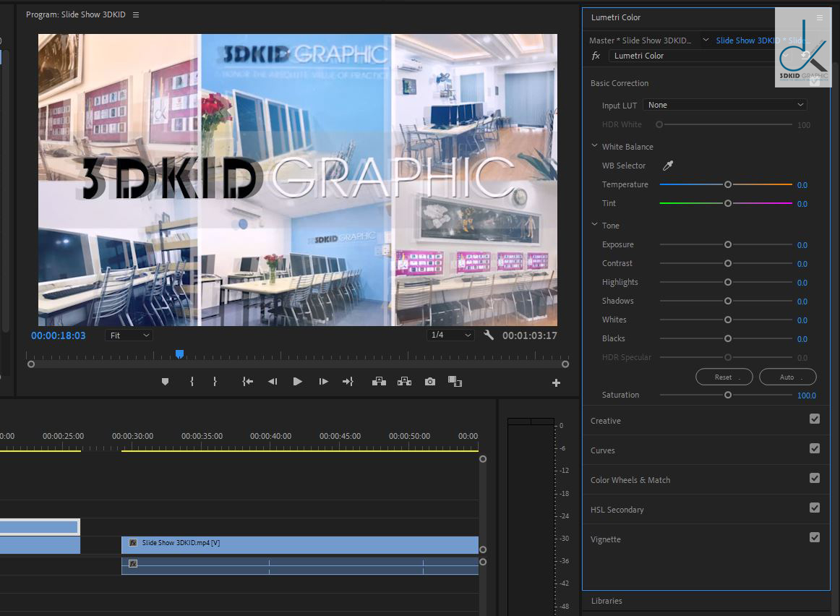Collapse the Tone section
The height and width of the screenshot is (616, 840).
pyautogui.click(x=594, y=224)
